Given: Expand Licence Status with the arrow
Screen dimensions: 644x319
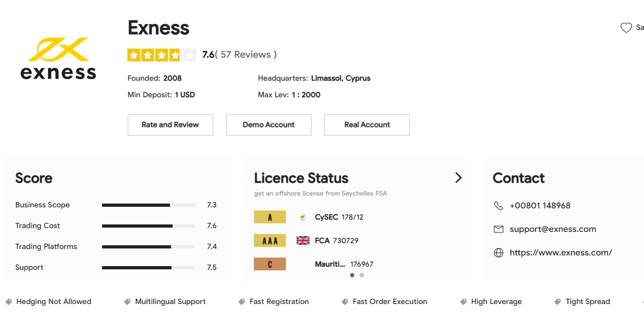Looking at the screenshot, I should 458,178.
